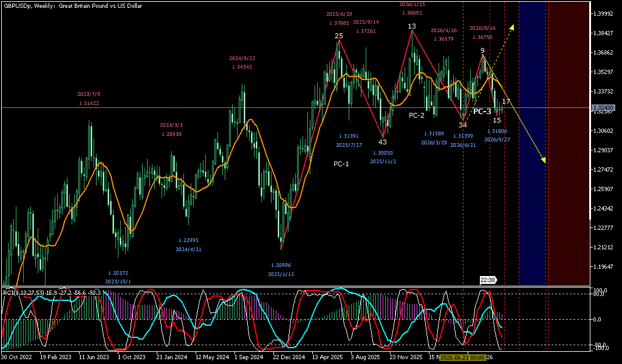Click the 1.20372 low price label
Viewport: 622px width, 364px height.
click(118, 273)
